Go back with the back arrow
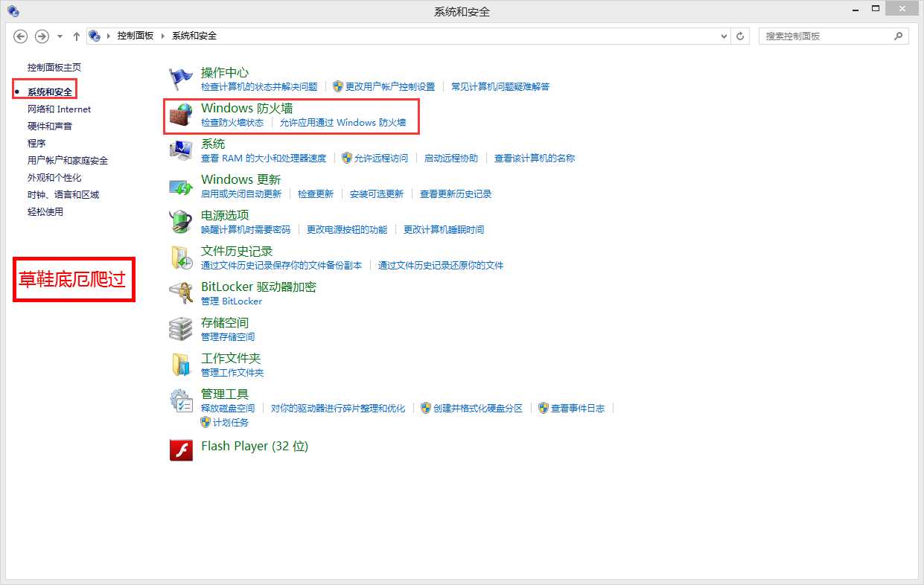 [x=21, y=36]
